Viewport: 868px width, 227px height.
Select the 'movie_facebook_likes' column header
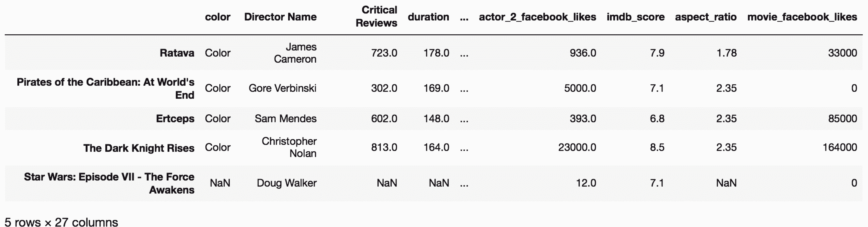tap(802, 17)
